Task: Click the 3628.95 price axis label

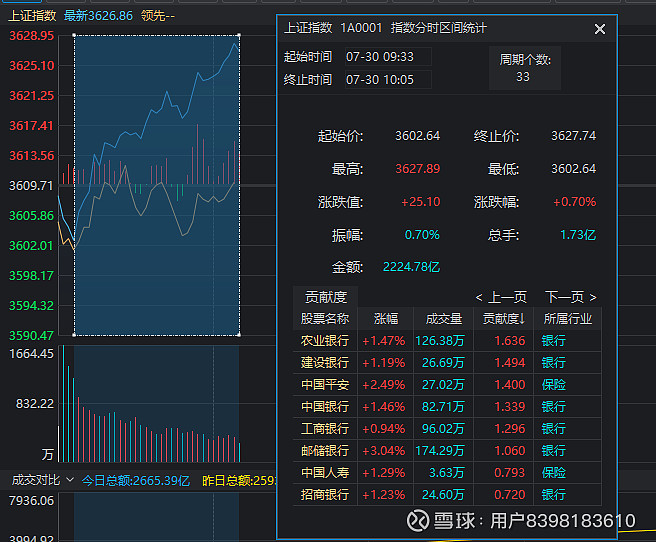Action: pos(31,36)
